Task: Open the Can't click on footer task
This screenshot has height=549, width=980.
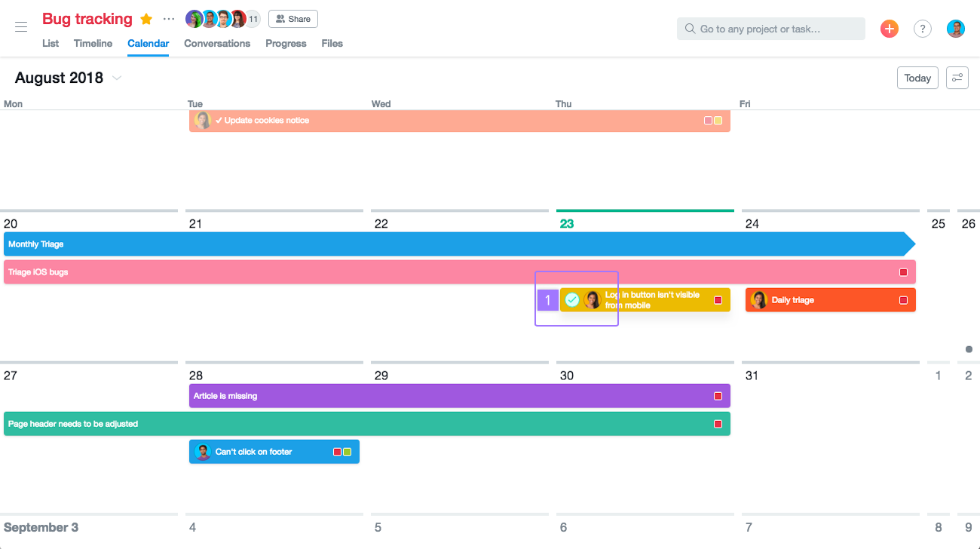Action: coord(274,452)
